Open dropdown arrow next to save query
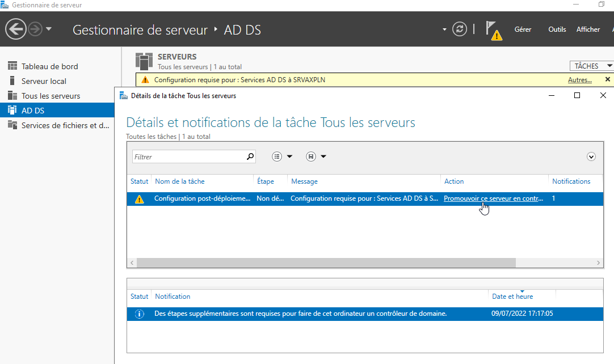Image resolution: width=614 pixels, height=364 pixels. 323,156
